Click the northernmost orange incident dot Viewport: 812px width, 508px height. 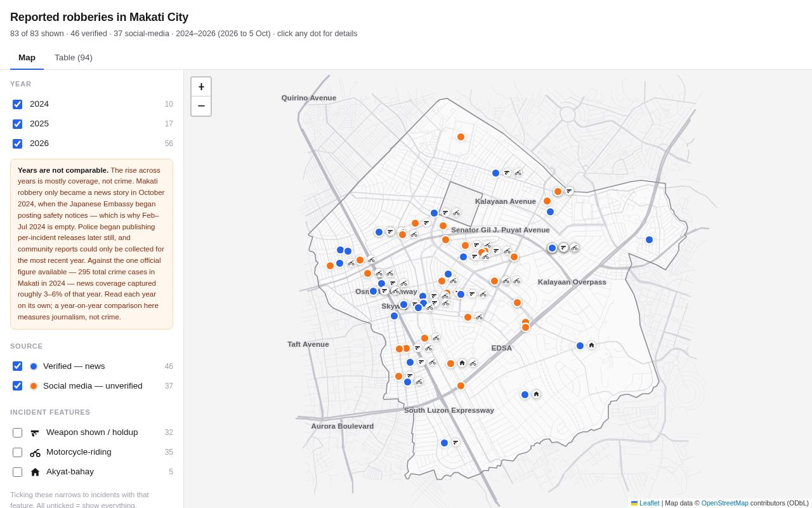[x=461, y=137]
